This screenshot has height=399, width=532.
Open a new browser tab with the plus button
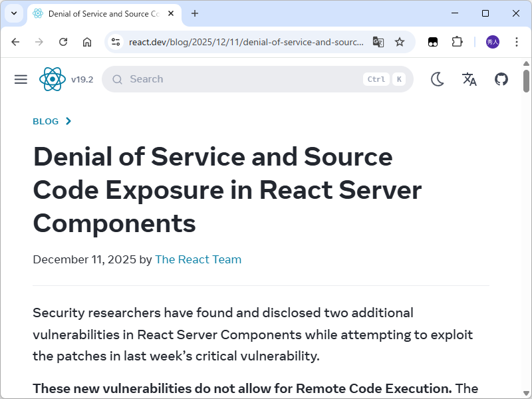[194, 13]
